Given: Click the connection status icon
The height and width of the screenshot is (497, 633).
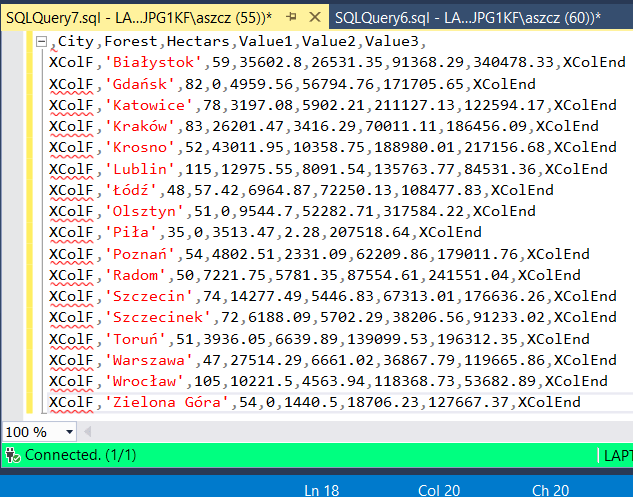Looking at the screenshot, I should pyautogui.click(x=11, y=455).
